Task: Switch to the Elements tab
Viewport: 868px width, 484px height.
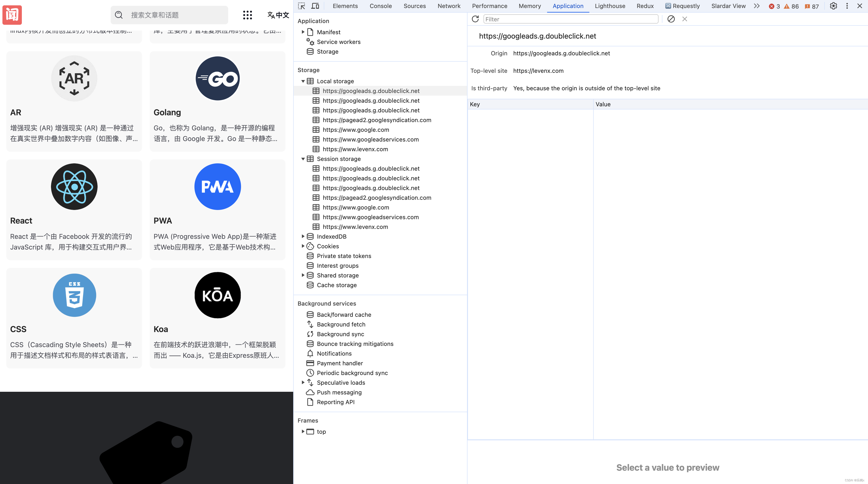Action: point(345,6)
